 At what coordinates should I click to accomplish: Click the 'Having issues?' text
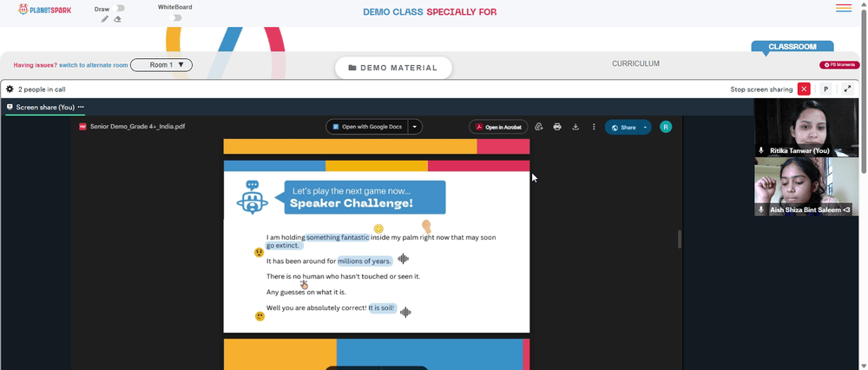pyautogui.click(x=36, y=65)
